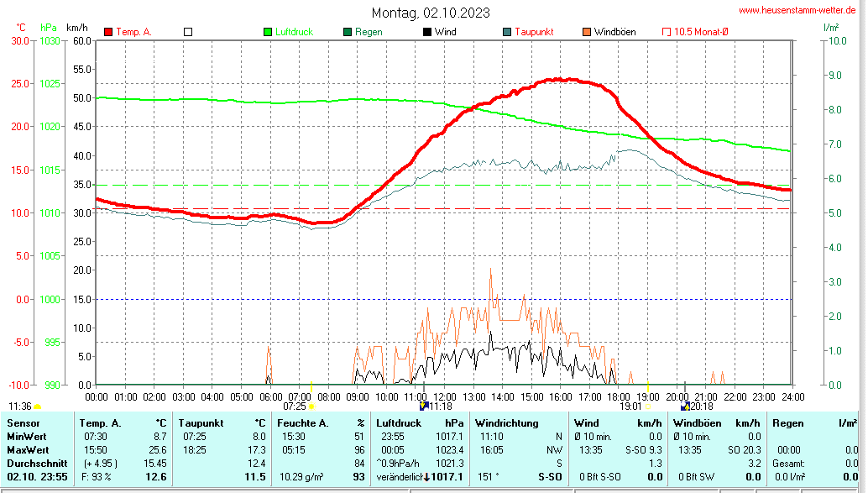
Task: Click the teal Taupunkt legend square
Action: (507, 32)
